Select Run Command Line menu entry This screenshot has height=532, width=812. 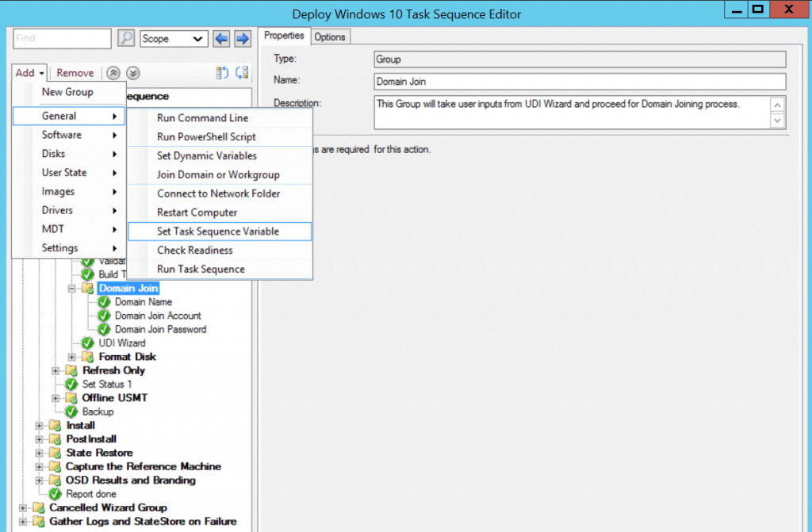click(x=220, y=118)
